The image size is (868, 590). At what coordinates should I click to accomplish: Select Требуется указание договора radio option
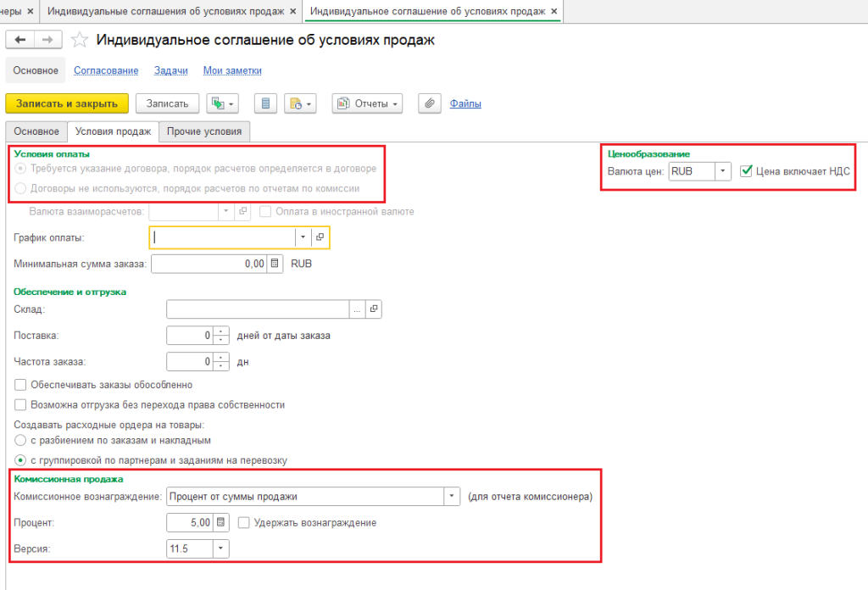point(20,168)
